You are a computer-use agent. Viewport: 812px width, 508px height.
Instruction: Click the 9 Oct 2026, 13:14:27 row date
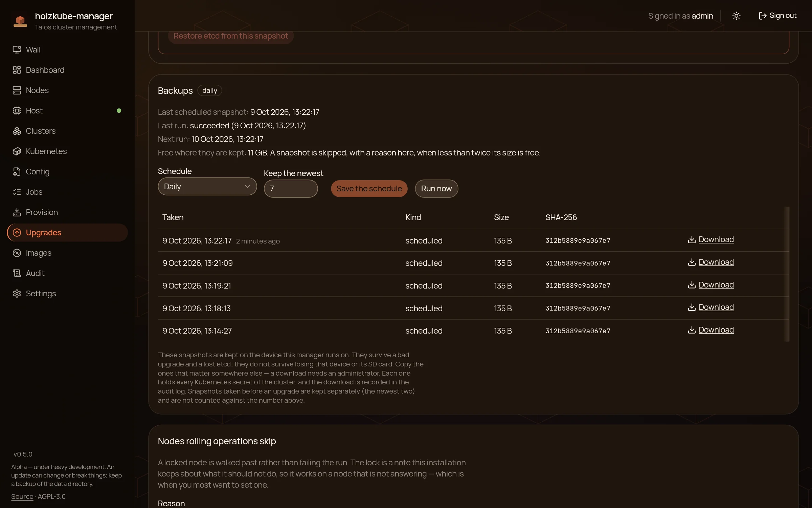tap(197, 331)
